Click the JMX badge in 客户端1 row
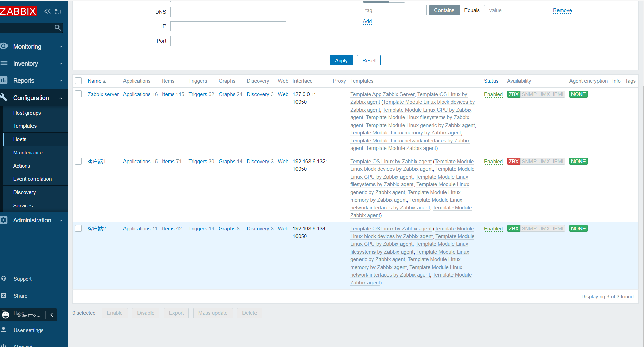Screen dimensions: 644x347 [x=545, y=162]
